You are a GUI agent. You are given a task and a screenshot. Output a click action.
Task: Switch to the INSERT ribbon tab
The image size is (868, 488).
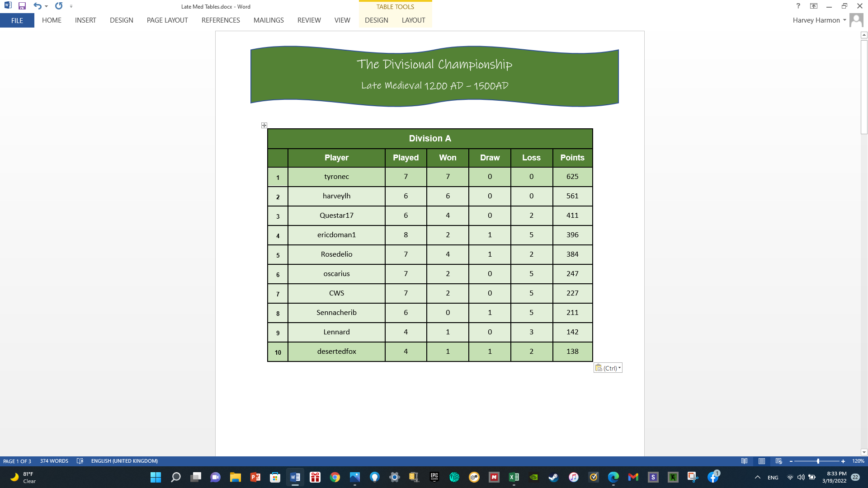[x=85, y=20]
